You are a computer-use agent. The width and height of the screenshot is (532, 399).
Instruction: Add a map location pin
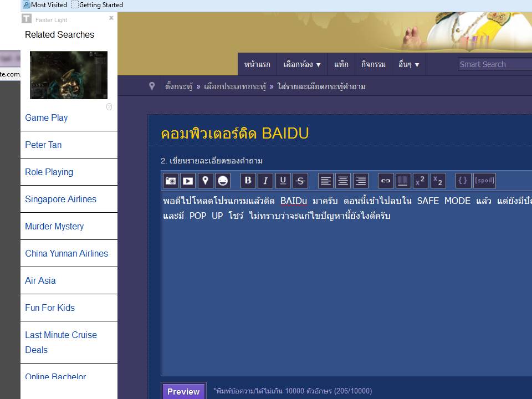205,181
